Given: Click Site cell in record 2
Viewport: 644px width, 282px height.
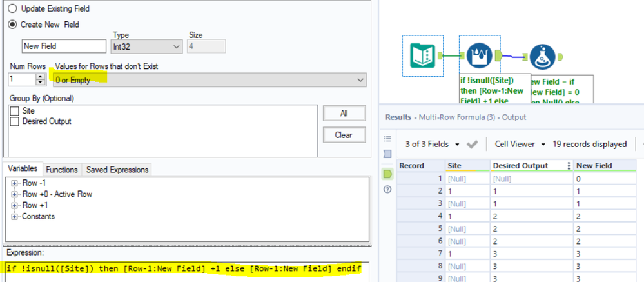Looking at the screenshot, I should pos(468,191).
